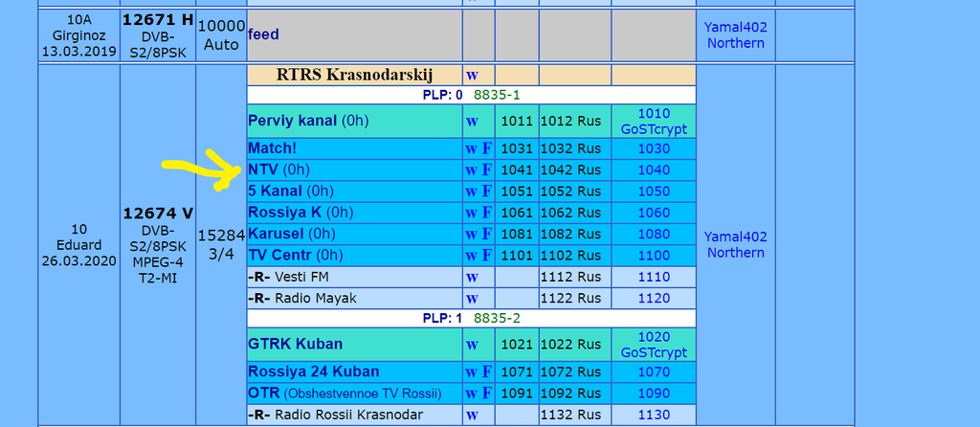
Task: Click the W icon in 5 Kanal row
Action: click(x=472, y=191)
